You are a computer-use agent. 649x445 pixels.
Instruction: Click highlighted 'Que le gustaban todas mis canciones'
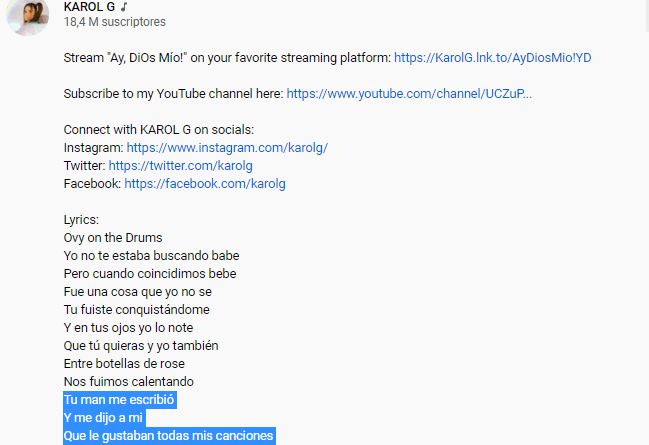(169, 436)
